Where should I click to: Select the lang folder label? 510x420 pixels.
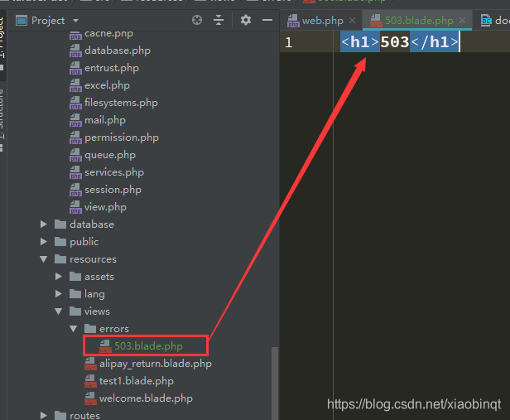(94, 294)
